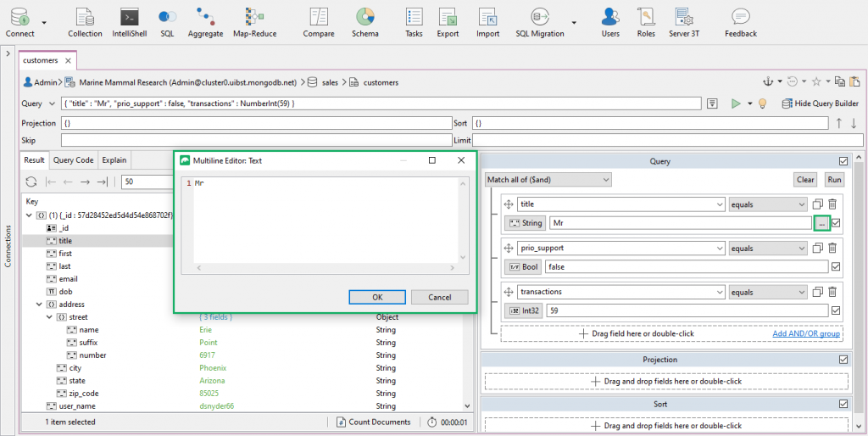868x436 pixels.
Task: Open the Server 3T tool
Action: pos(684,22)
